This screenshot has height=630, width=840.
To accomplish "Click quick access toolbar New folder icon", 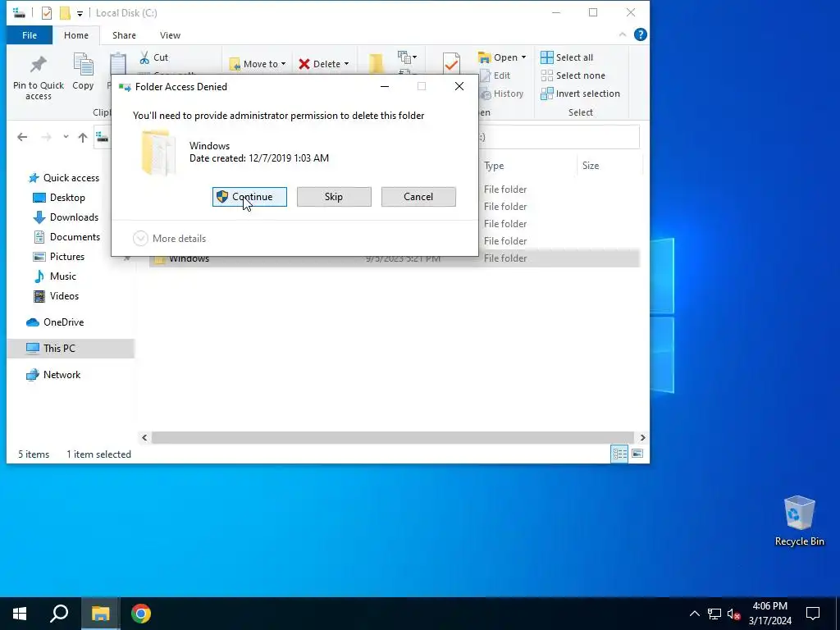I will point(65,12).
